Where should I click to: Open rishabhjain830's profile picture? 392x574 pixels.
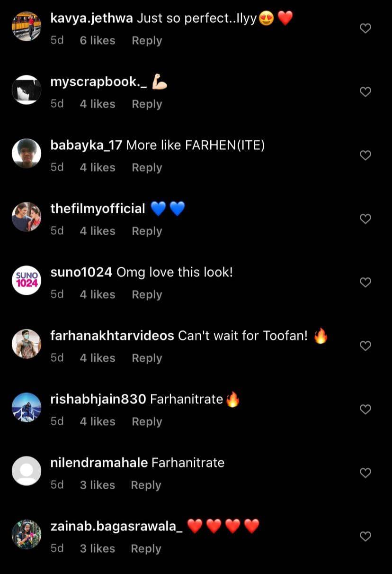coord(27,408)
